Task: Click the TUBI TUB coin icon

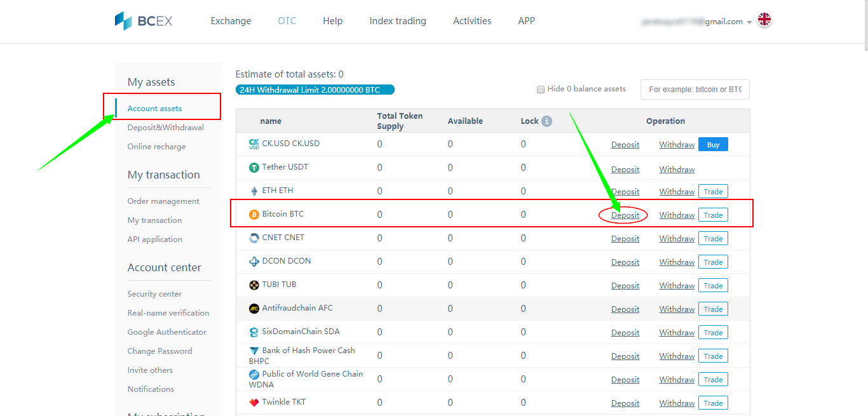Action: click(254, 285)
